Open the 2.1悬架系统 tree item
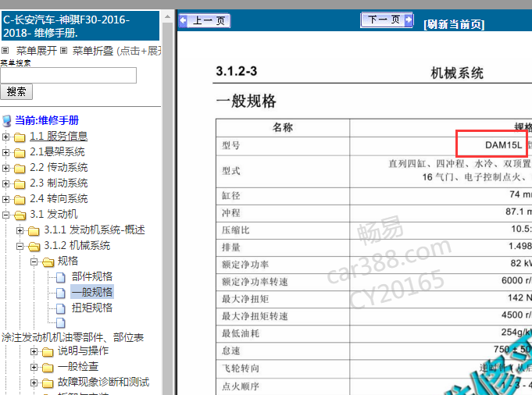 pyautogui.click(x=57, y=152)
